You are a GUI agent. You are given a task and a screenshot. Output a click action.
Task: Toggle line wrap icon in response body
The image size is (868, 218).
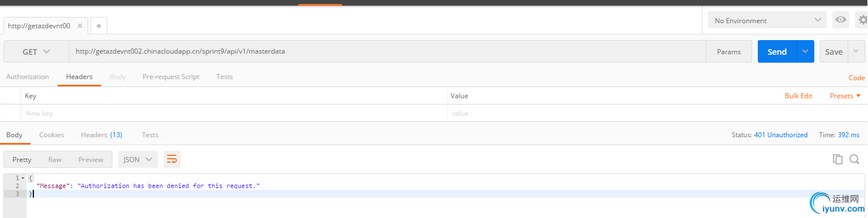(172, 159)
